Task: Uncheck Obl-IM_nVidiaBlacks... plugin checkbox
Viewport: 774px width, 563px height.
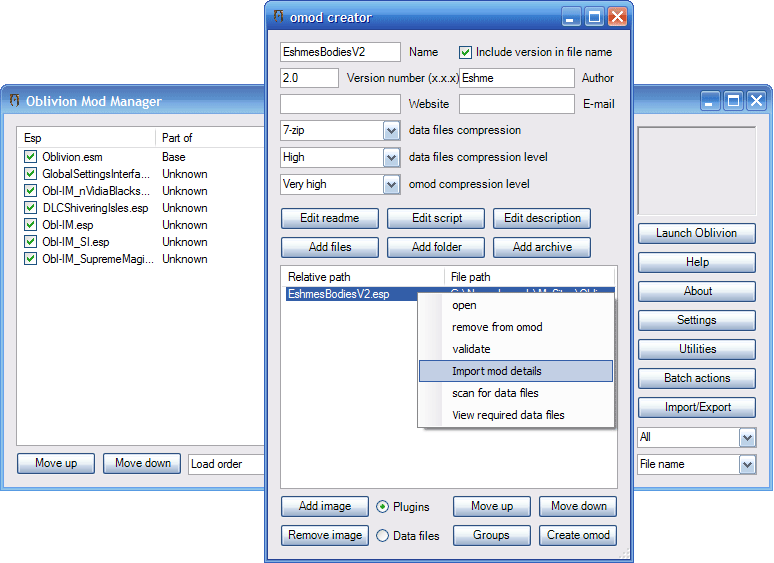Action: point(30,191)
